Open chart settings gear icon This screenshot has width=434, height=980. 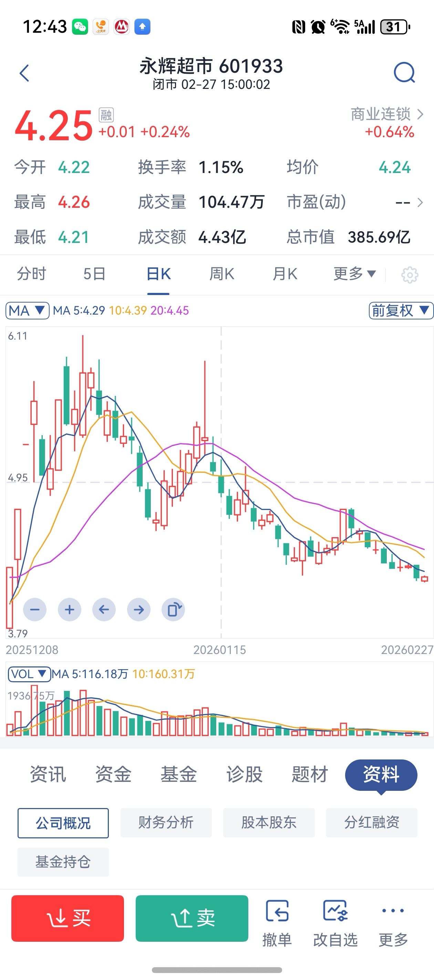(410, 275)
